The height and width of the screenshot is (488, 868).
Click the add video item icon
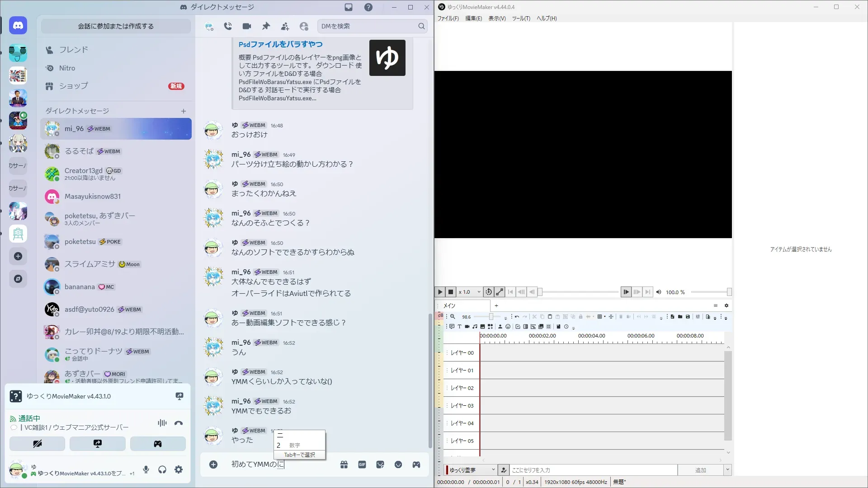[467, 326]
